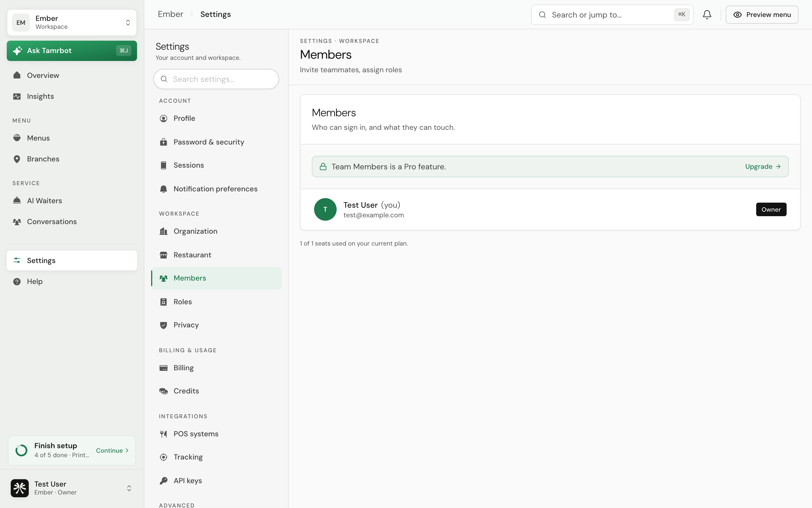
Task: Open API keys settings
Action: pos(216,481)
